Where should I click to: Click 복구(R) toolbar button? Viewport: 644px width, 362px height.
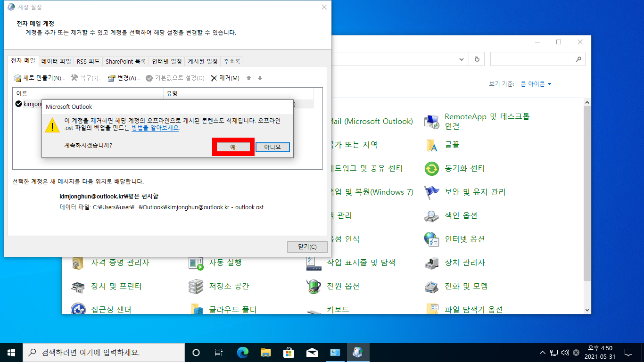click(86, 78)
